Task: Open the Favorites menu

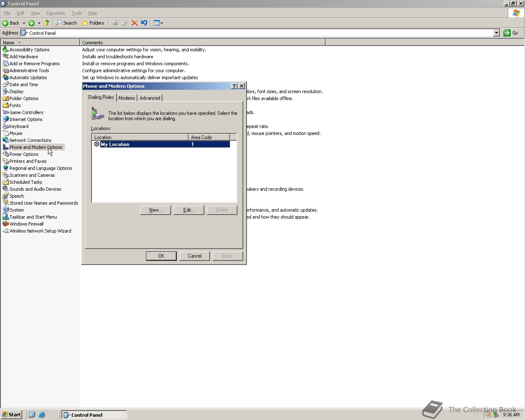Action: (x=55, y=13)
